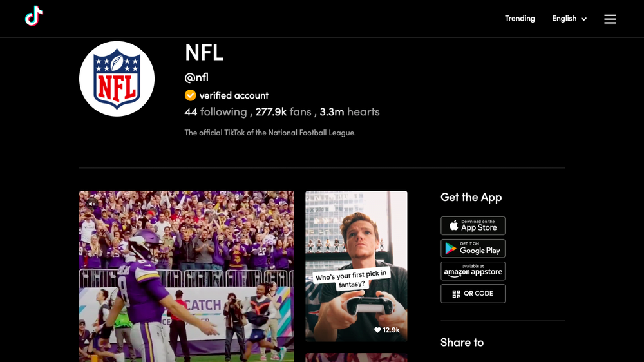Select the @nfl username handle
644x362 pixels.
(x=196, y=77)
